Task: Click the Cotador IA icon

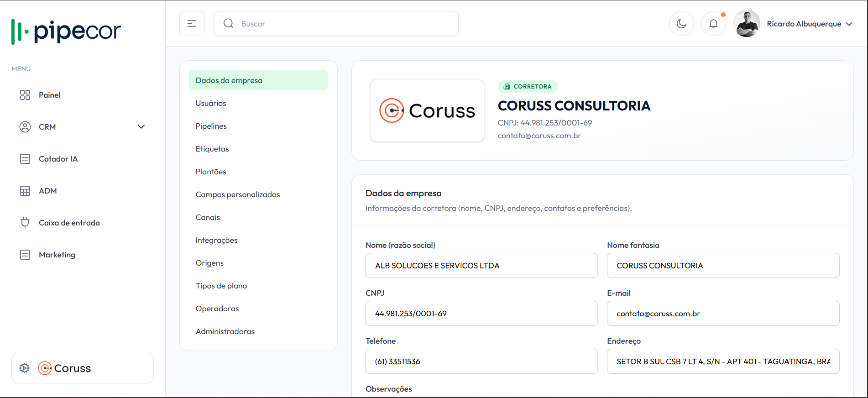Action: [25, 159]
